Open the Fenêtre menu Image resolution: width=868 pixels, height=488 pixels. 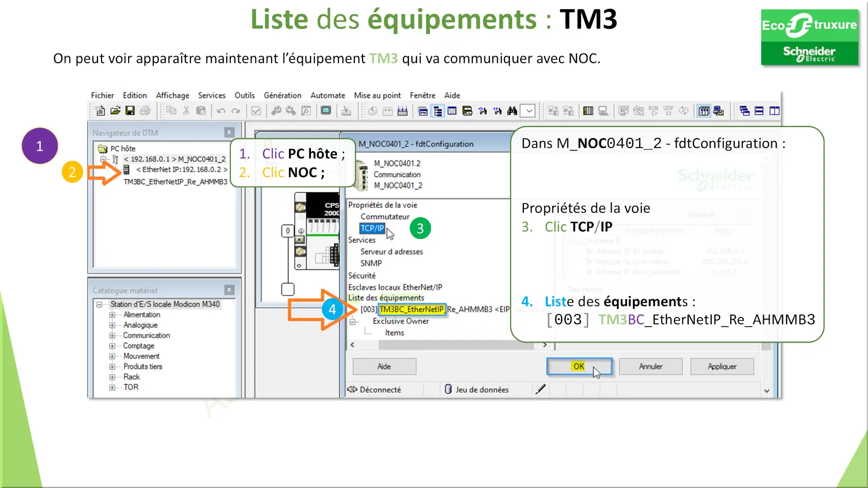423,95
